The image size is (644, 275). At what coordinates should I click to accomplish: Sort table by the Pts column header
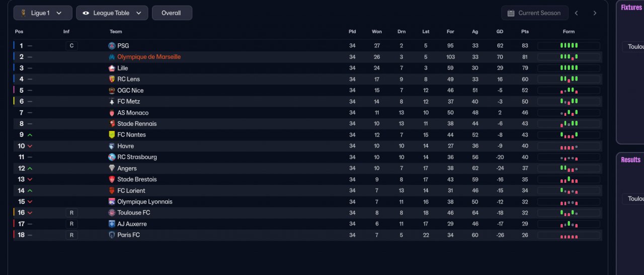(x=525, y=32)
